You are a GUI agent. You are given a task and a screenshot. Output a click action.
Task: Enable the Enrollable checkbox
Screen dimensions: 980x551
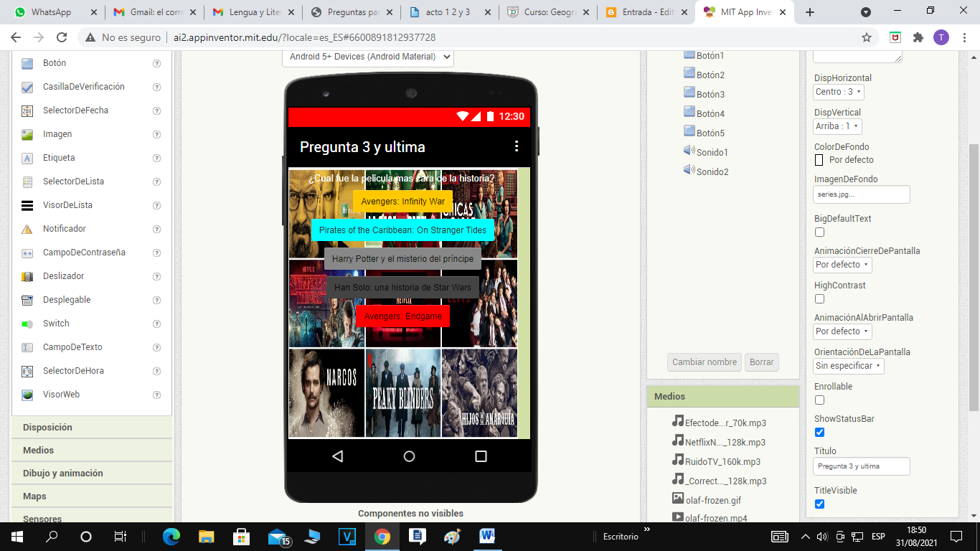tap(819, 400)
